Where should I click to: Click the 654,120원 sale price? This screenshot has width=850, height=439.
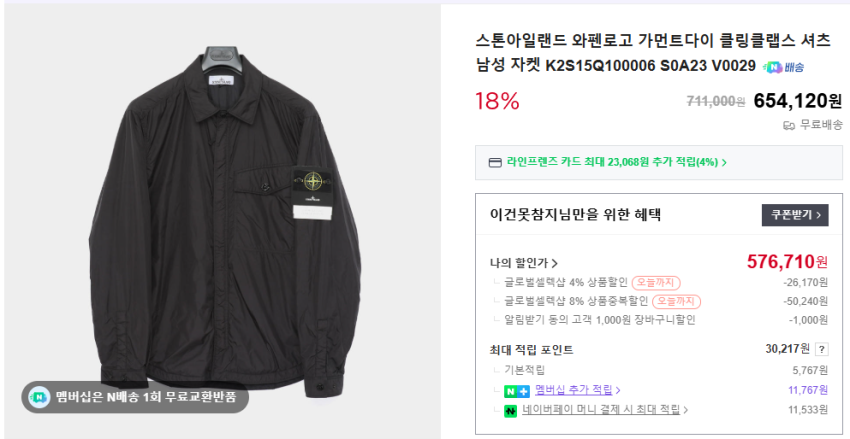point(797,101)
